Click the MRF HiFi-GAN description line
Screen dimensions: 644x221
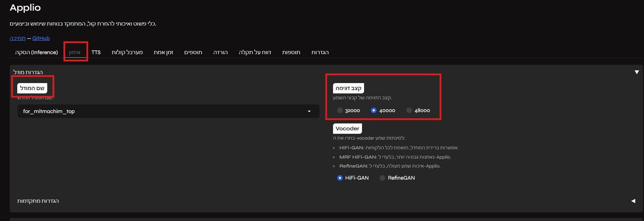coord(395,157)
